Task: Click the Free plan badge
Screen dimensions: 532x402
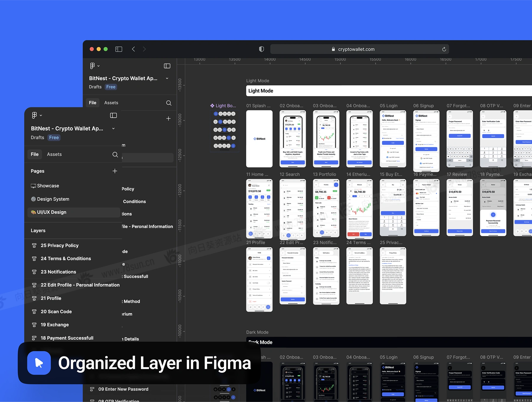Action: click(54, 137)
